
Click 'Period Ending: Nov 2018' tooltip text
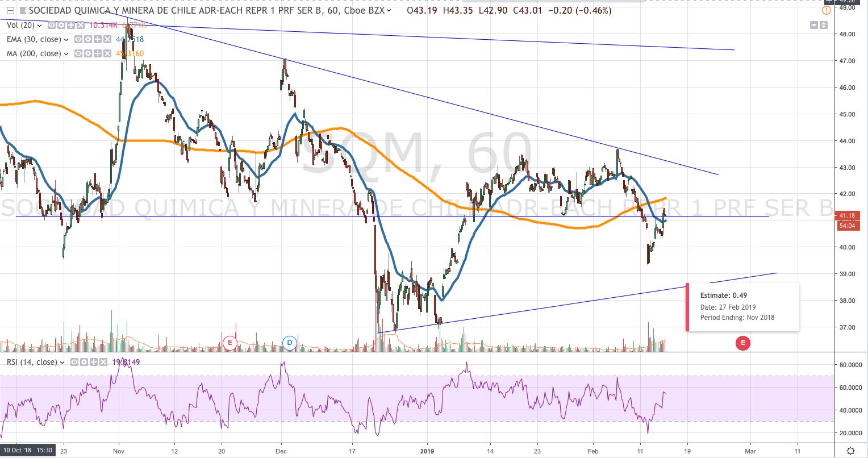click(x=737, y=318)
